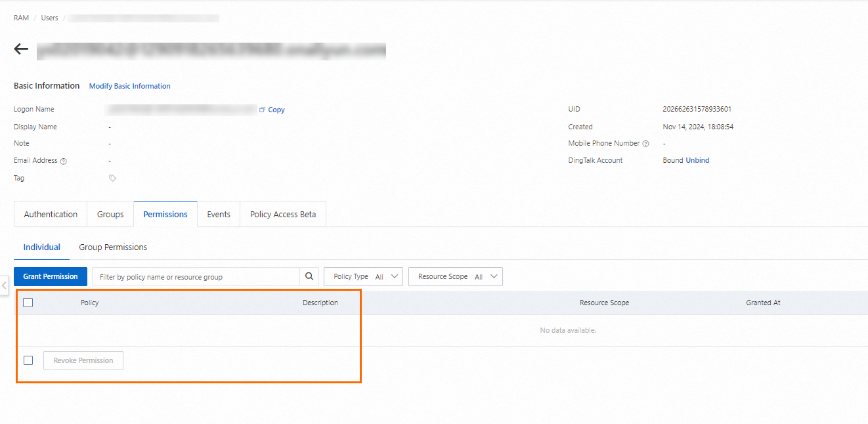868x424 pixels.
Task: Switch to the Groups tab
Action: 110,214
